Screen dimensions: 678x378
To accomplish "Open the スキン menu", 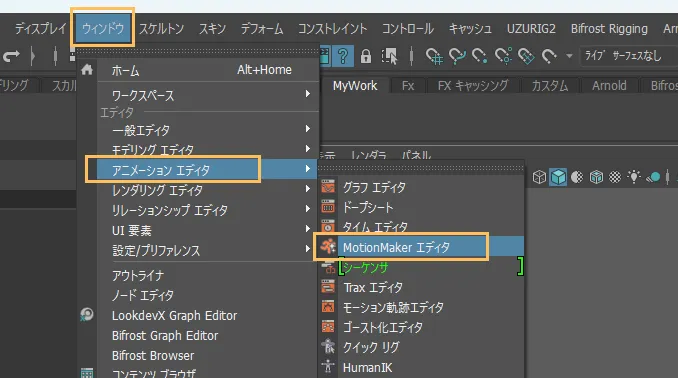I will tap(212, 29).
